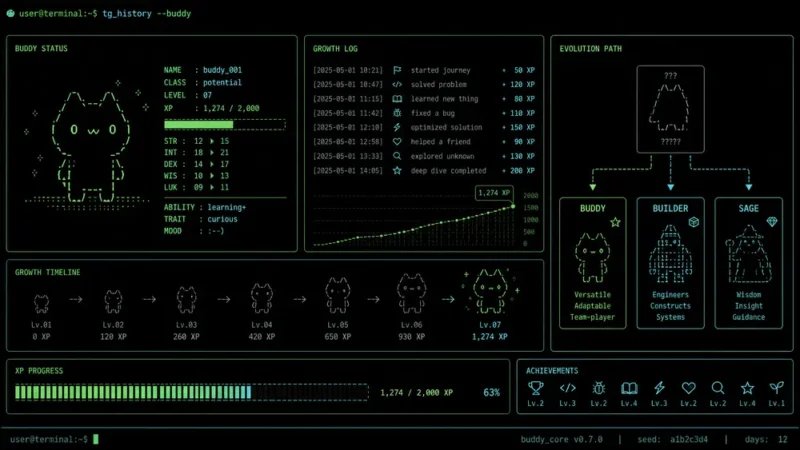Click seed a1b2c3d4 in status bar
Viewport: 800px width, 450px height.
pos(672,439)
